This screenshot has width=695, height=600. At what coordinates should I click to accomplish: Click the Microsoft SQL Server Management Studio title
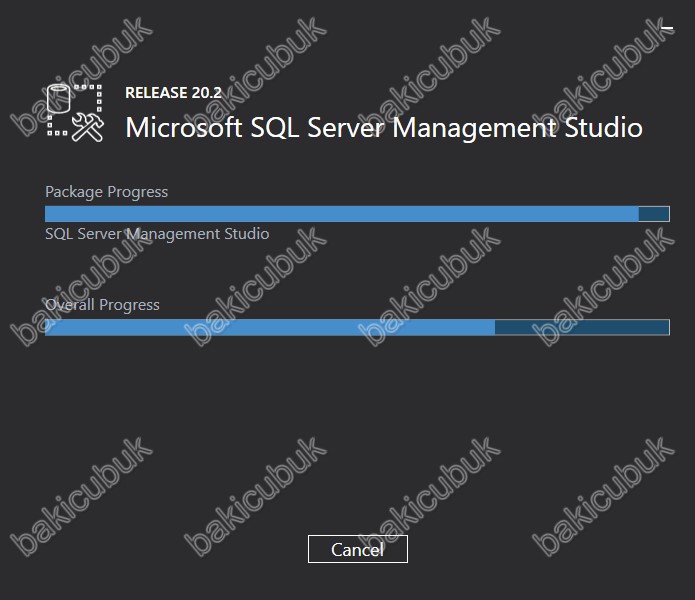384,128
